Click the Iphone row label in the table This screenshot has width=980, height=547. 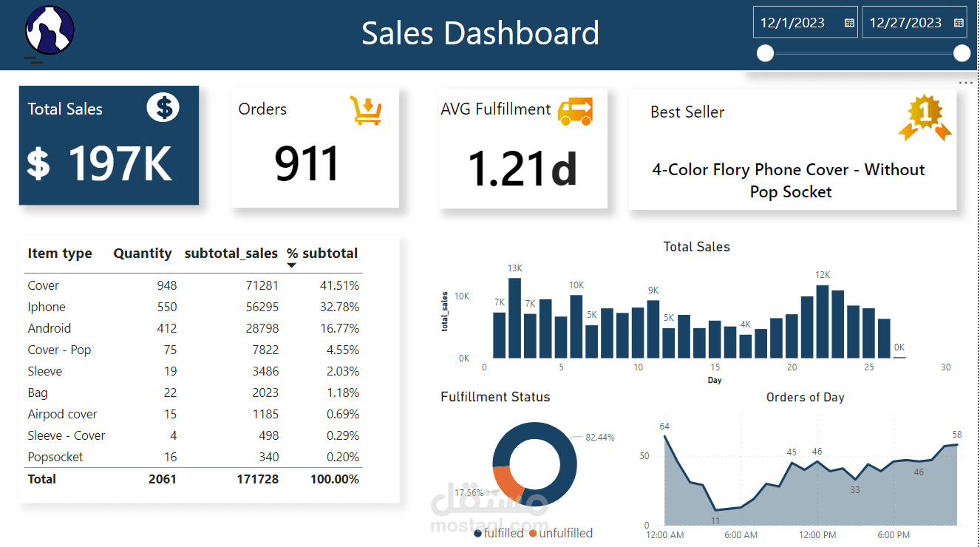(47, 307)
